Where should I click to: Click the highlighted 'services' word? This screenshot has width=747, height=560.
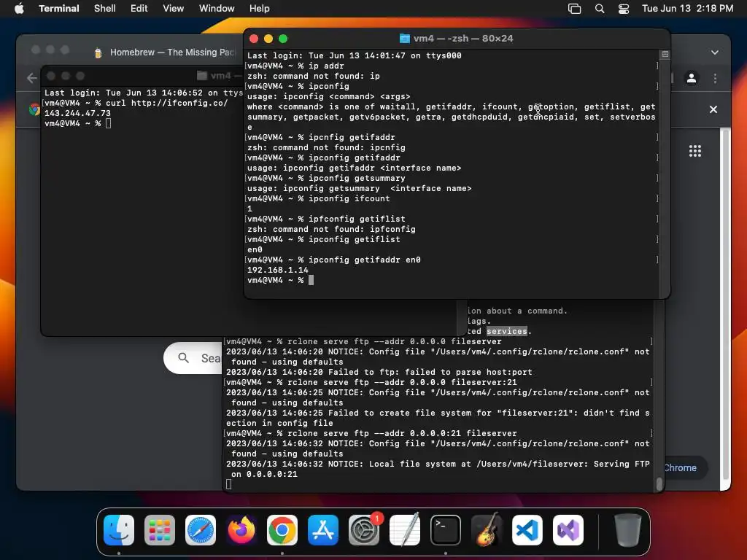tap(507, 332)
